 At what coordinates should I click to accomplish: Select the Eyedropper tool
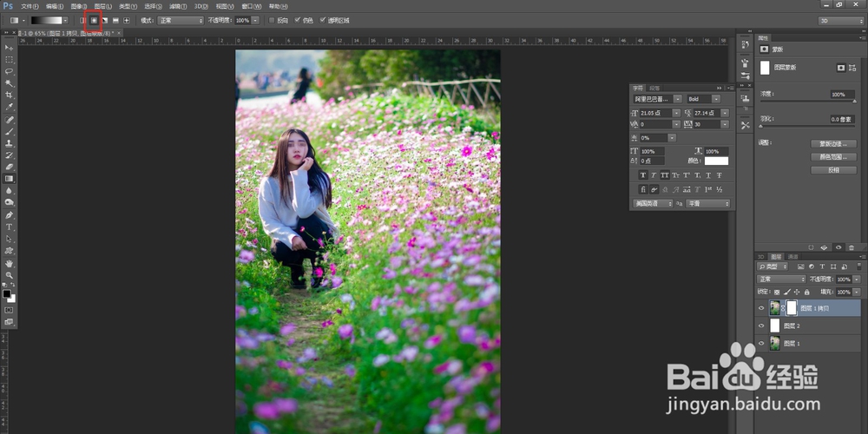[x=9, y=107]
